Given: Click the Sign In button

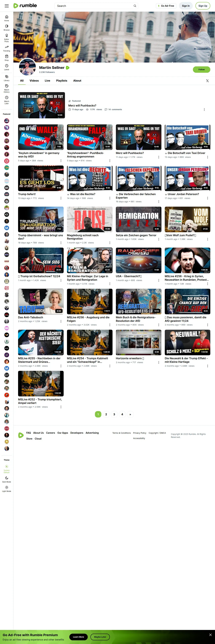Looking at the screenshot, I should click(x=186, y=6).
